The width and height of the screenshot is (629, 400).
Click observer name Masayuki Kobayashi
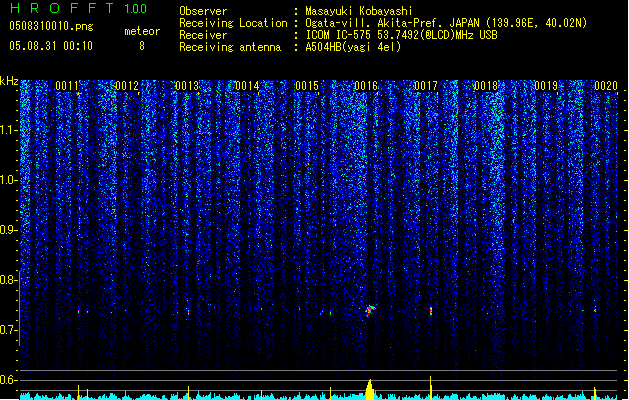click(x=359, y=11)
